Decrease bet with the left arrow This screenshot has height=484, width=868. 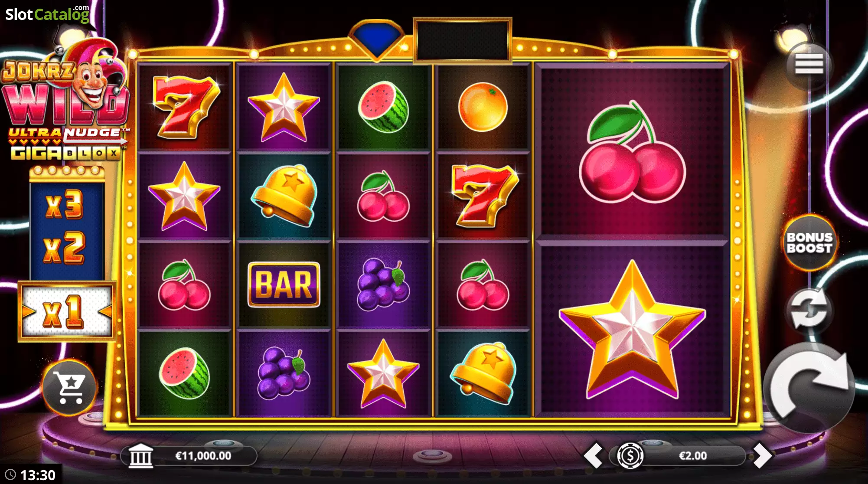coord(593,456)
